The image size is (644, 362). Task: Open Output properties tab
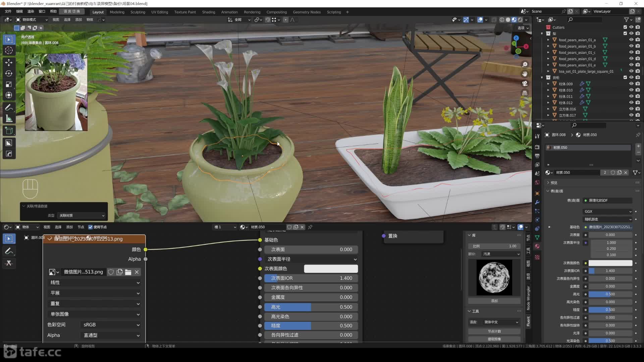coord(537,156)
